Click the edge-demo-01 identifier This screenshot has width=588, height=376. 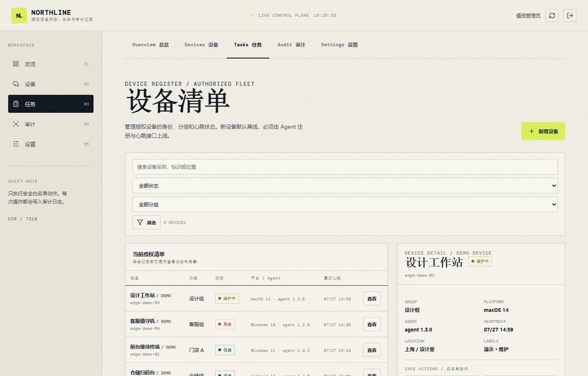(x=145, y=354)
